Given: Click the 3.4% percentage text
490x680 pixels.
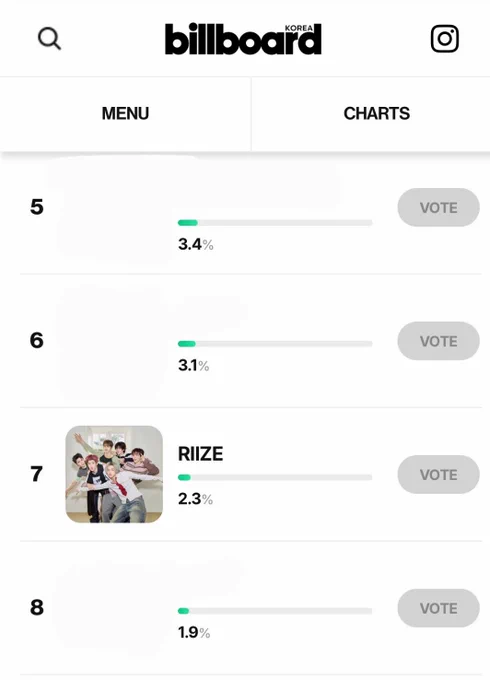Looking at the screenshot, I should [x=196, y=245].
